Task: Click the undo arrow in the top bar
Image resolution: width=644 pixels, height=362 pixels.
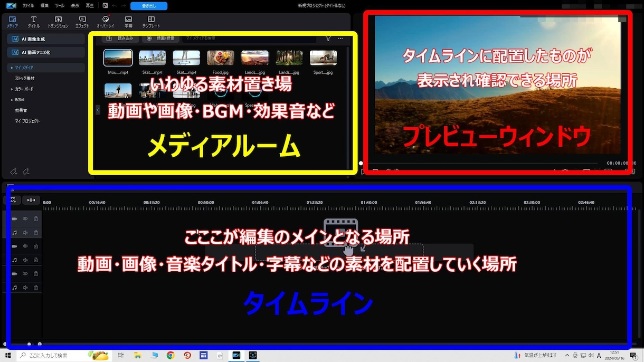Action: click(114, 5)
